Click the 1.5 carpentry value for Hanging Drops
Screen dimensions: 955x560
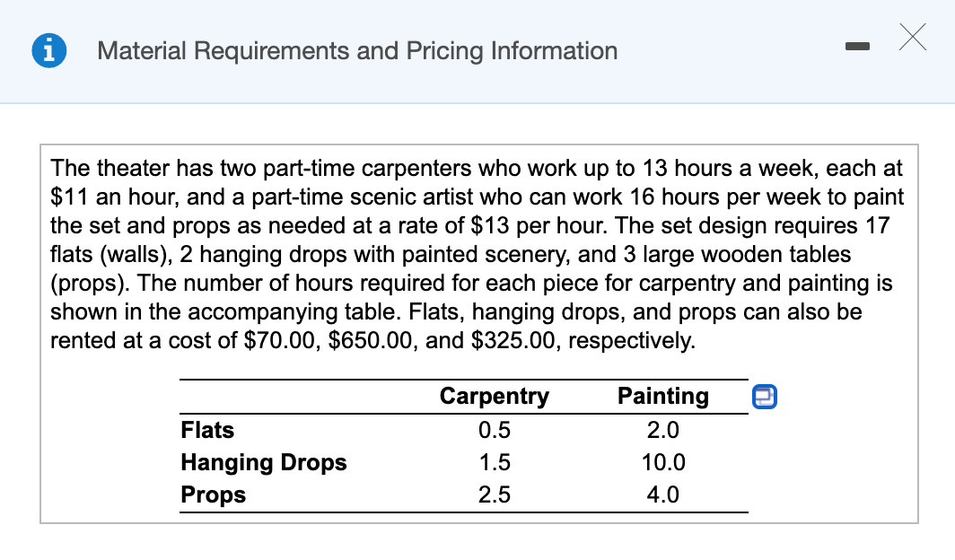click(494, 462)
